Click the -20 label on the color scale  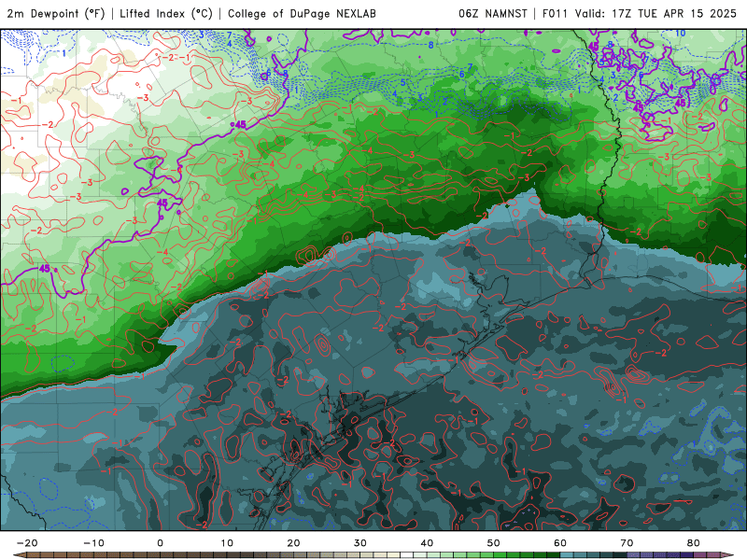(x=27, y=543)
